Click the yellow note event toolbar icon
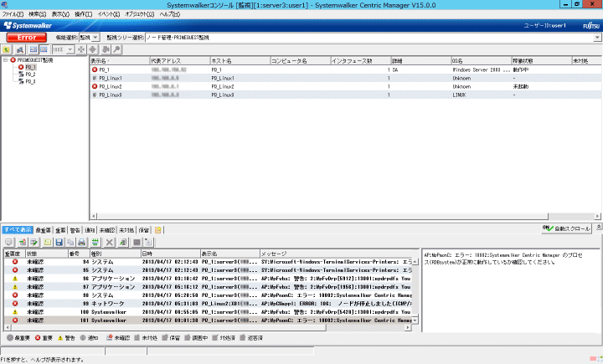This screenshot has height=364, width=603. [47, 242]
